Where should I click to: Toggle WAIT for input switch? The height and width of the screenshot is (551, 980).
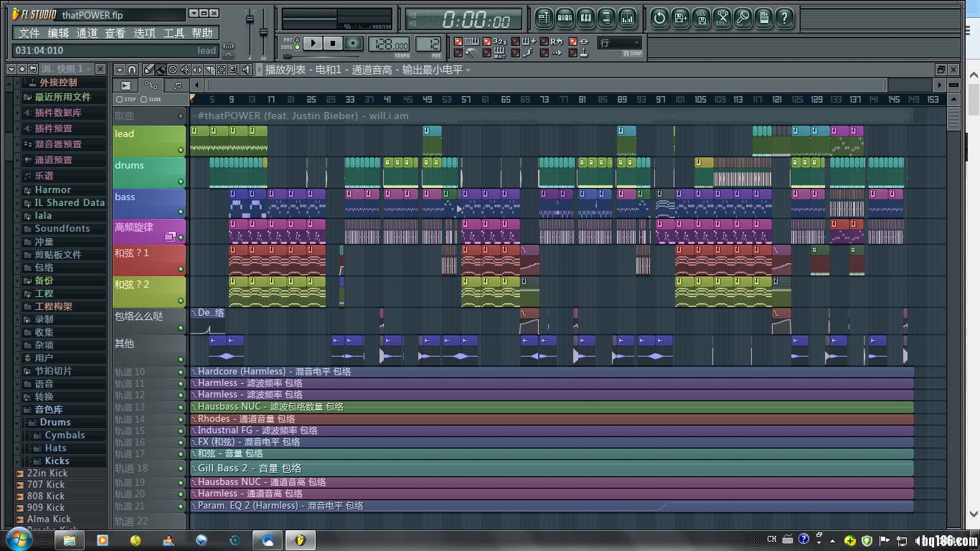pos(487,53)
